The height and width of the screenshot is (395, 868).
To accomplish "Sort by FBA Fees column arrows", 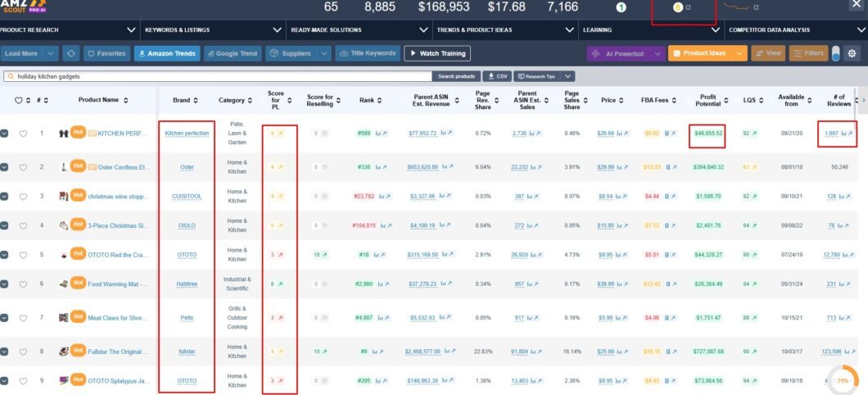I will [673, 100].
